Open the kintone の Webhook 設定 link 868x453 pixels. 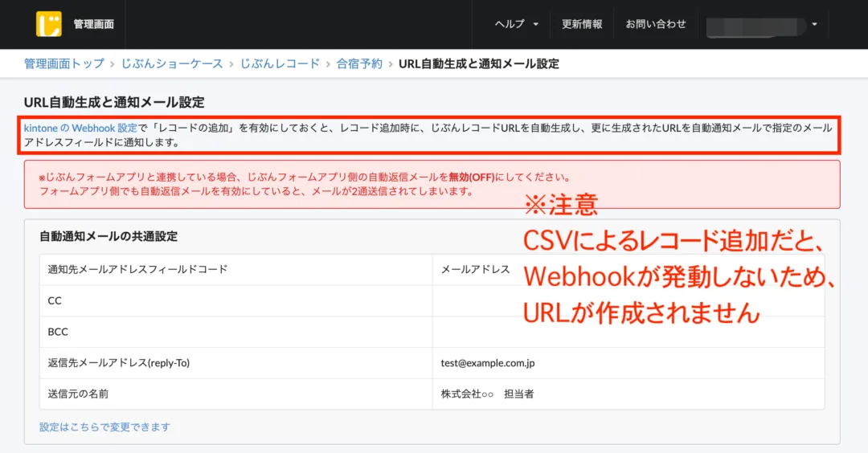80,128
